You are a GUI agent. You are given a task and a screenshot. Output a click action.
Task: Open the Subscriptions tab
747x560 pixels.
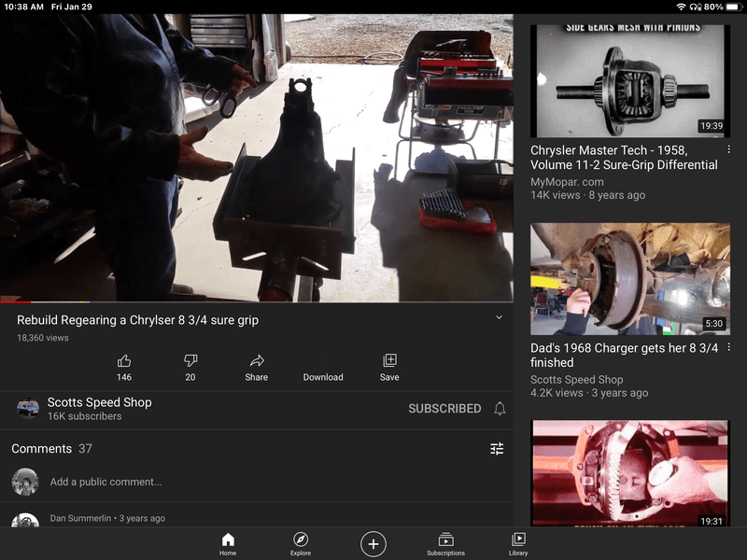pos(445,544)
